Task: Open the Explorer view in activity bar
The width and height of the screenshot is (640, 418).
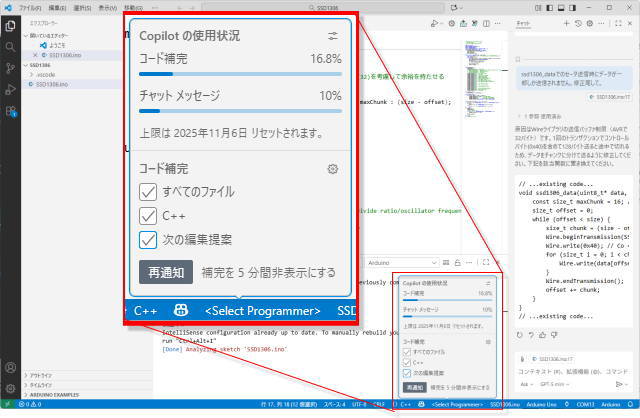Action: (x=11, y=25)
